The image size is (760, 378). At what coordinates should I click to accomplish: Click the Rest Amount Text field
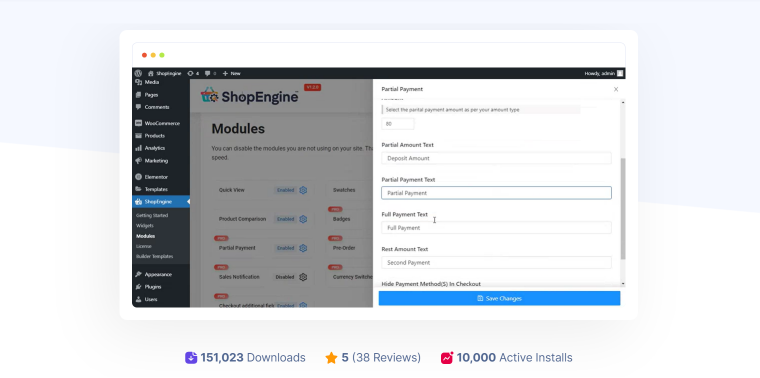(x=496, y=263)
